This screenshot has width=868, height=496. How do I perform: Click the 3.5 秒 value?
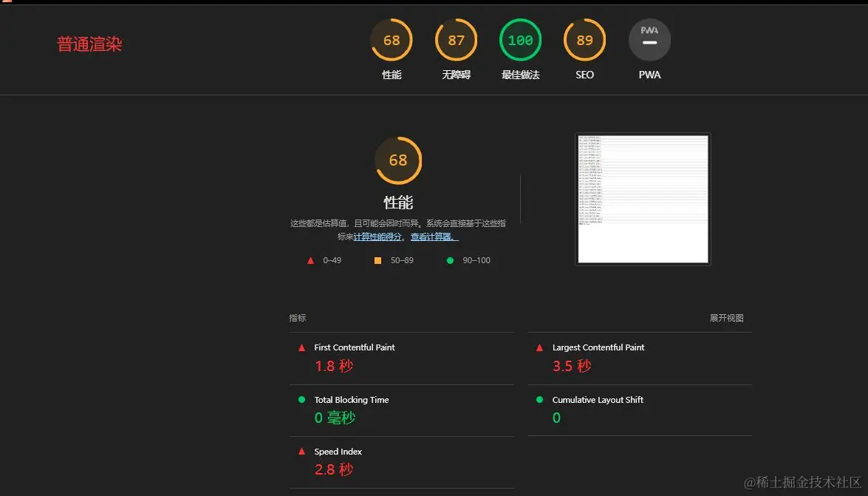[x=572, y=366]
